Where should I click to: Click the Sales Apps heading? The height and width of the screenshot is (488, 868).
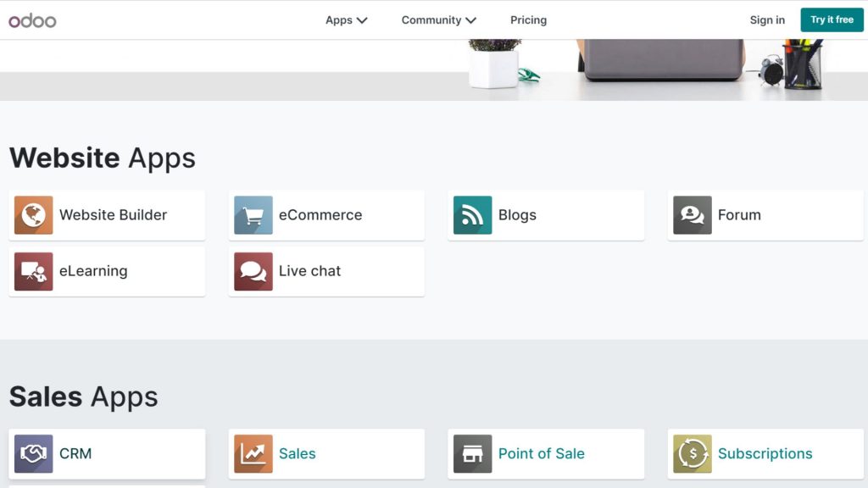(x=84, y=397)
